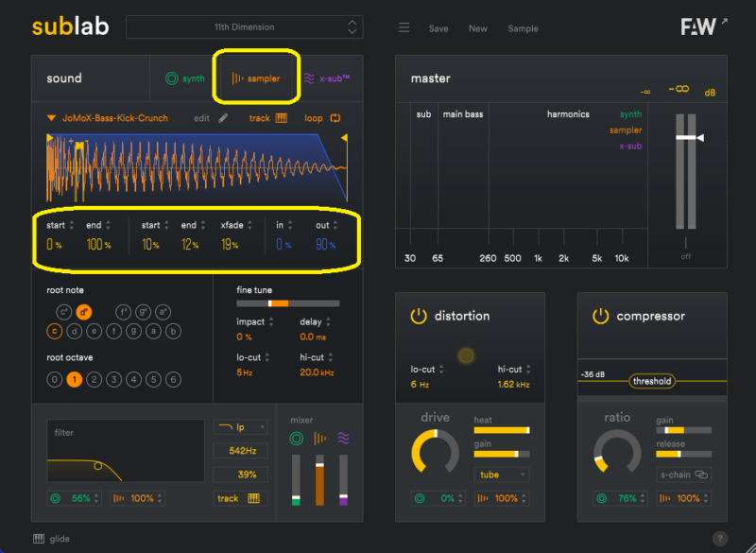Click the New button

click(x=478, y=28)
